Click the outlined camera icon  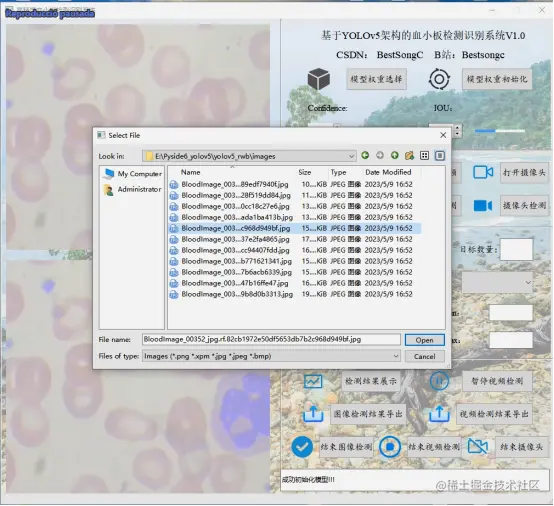point(483,172)
